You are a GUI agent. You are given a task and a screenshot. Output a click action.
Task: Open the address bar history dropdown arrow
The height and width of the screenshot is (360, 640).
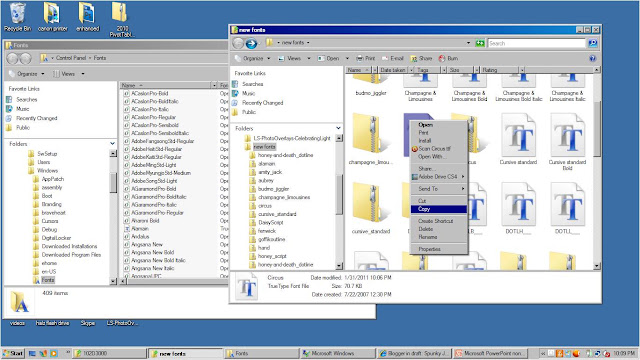(469, 43)
